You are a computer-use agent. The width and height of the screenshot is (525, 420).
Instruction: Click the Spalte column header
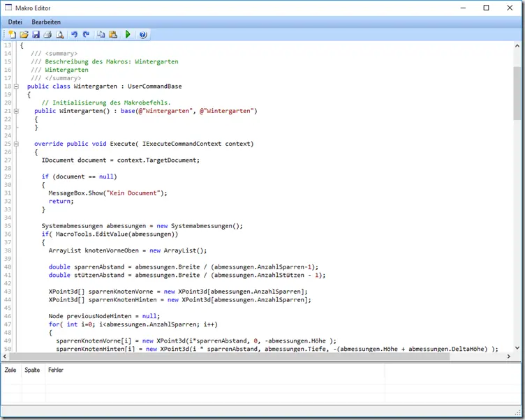coord(32,370)
